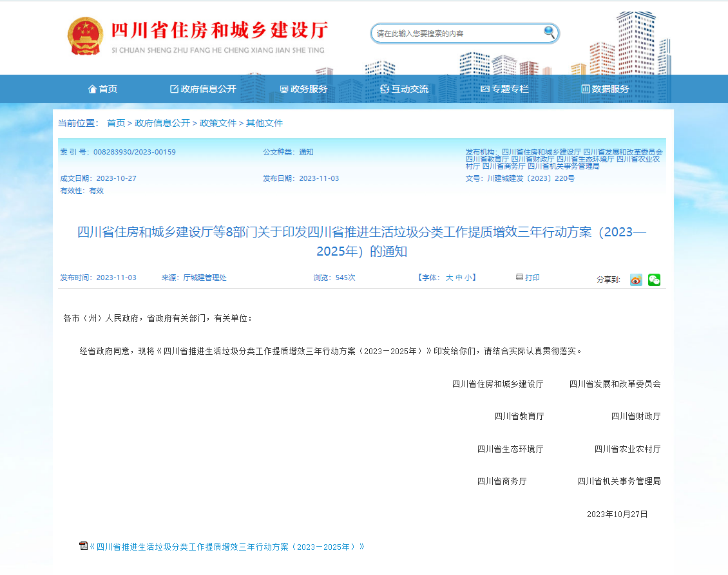Screen dimensions: 728x575
Task: Click the national emblem logo
Action: coord(86,37)
